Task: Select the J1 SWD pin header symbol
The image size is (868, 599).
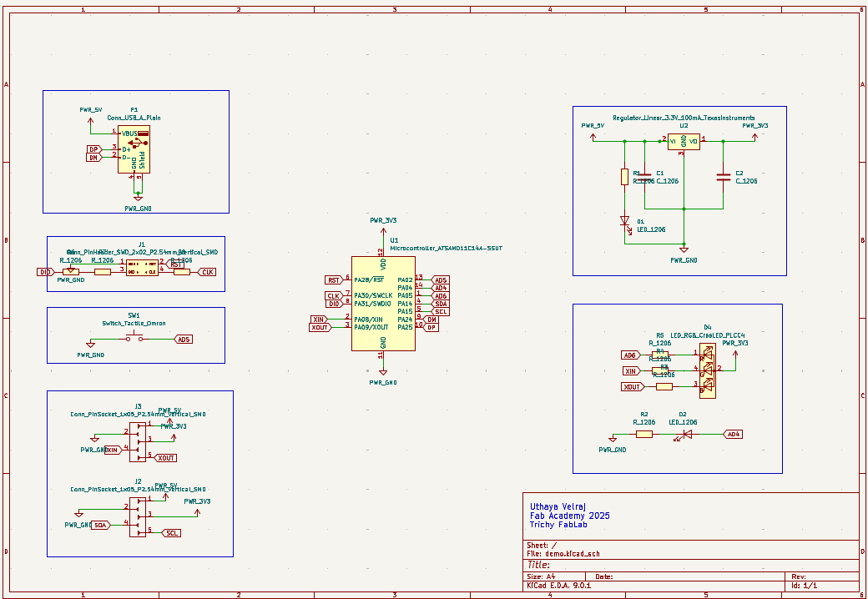Action: [x=142, y=268]
